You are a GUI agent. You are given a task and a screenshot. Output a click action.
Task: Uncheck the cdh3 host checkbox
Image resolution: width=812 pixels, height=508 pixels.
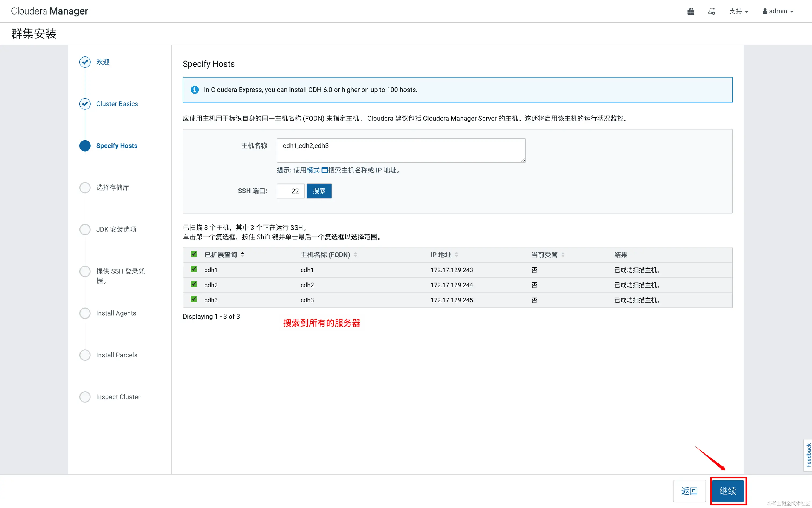(x=194, y=299)
